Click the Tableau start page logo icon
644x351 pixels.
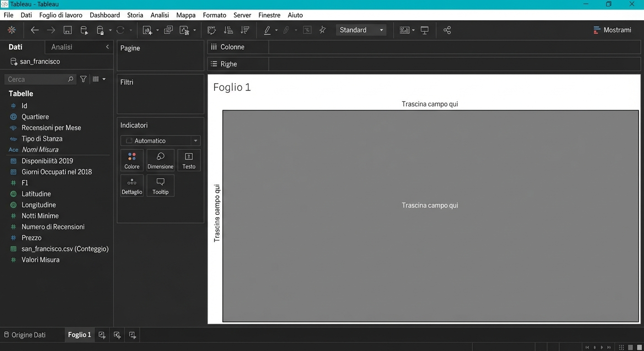pyautogui.click(x=12, y=30)
